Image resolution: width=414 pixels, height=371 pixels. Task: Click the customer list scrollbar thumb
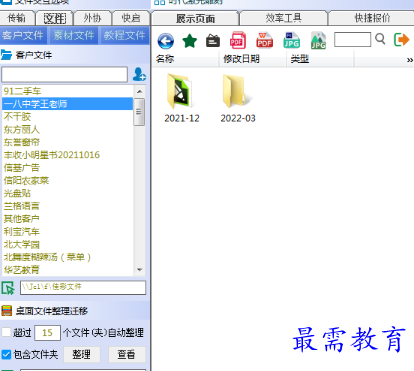coord(139,112)
